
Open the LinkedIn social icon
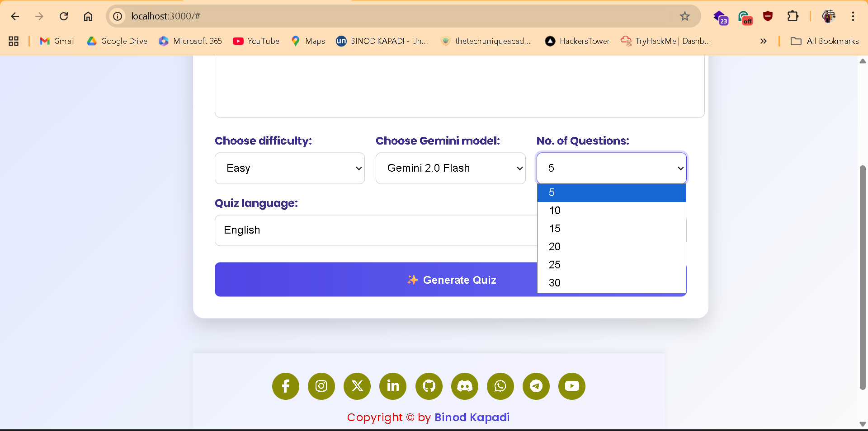[x=392, y=386]
